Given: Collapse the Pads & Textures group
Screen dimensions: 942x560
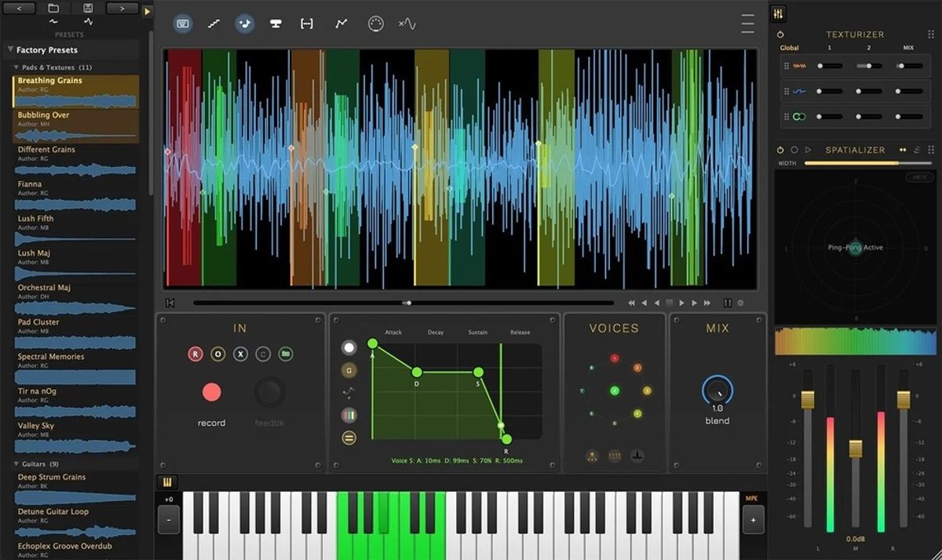Looking at the screenshot, I should tap(16, 67).
